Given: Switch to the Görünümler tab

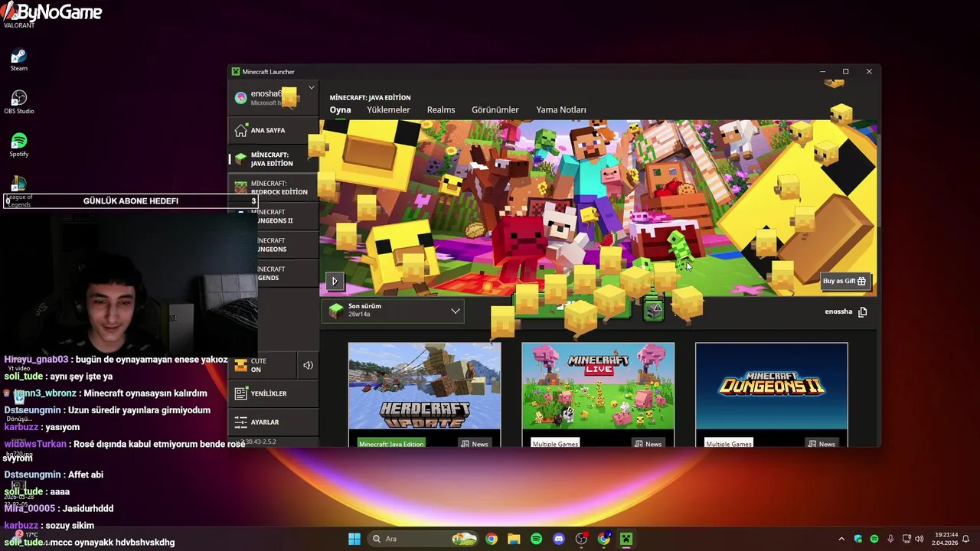Looking at the screenshot, I should [x=495, y=110].
